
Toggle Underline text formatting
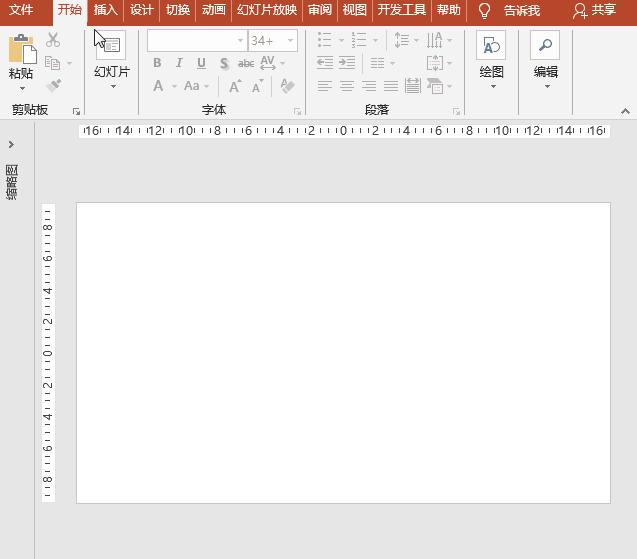[201, 63]
